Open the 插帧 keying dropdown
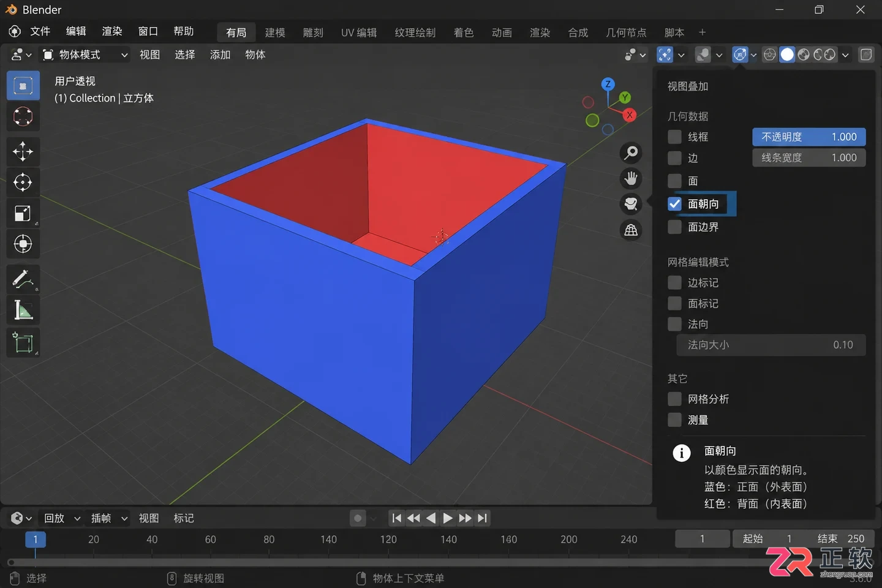 point(109,518)
